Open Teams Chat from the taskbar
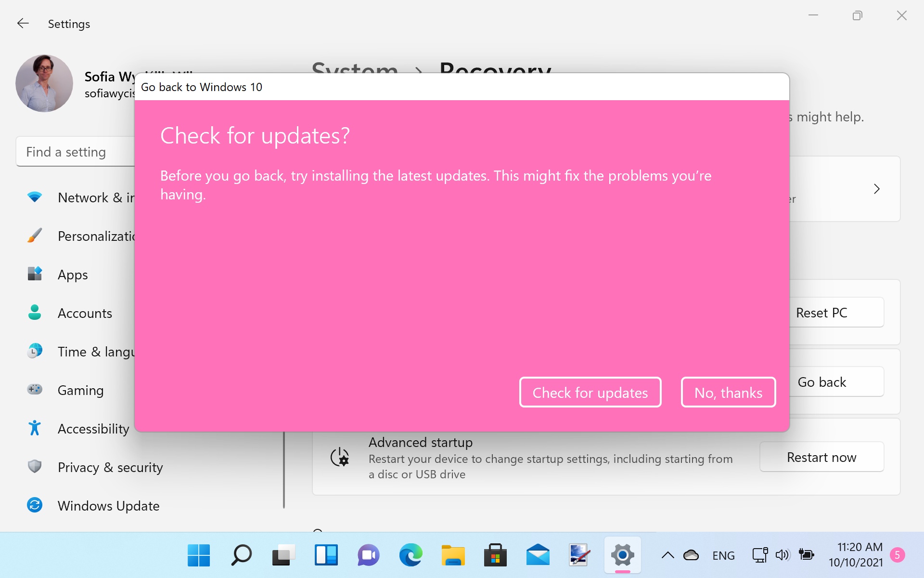 [368, 555]
